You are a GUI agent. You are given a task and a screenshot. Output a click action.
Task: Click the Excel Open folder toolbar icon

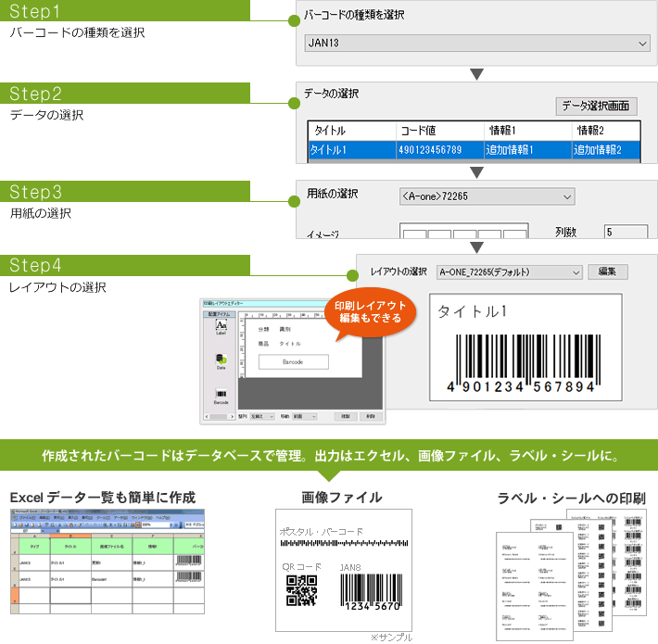[x=21, y=525]
